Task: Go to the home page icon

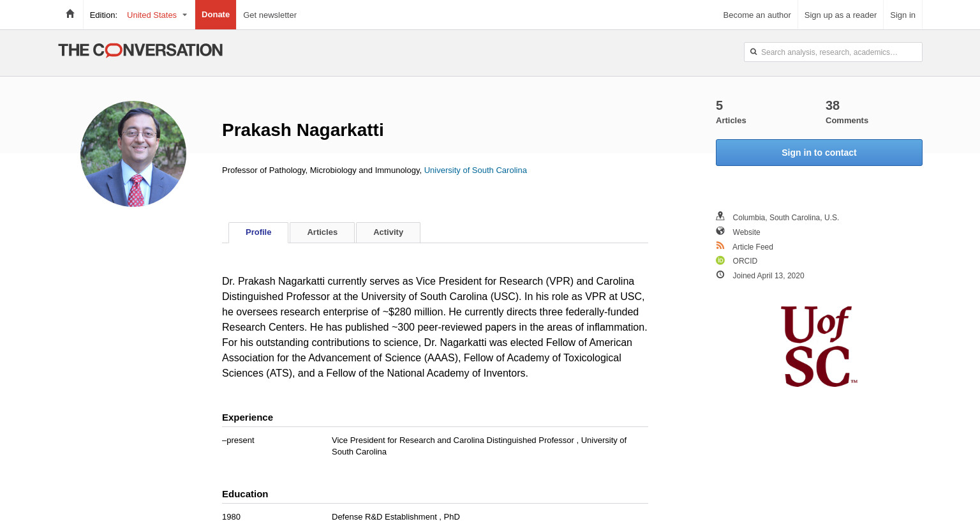Action: click(70, 14)
